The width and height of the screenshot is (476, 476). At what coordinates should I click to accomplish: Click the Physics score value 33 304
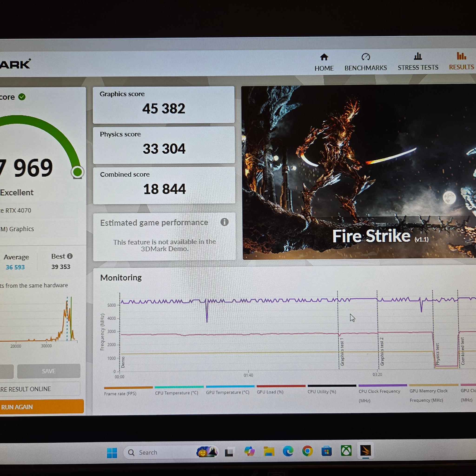(x=164, y=149)
